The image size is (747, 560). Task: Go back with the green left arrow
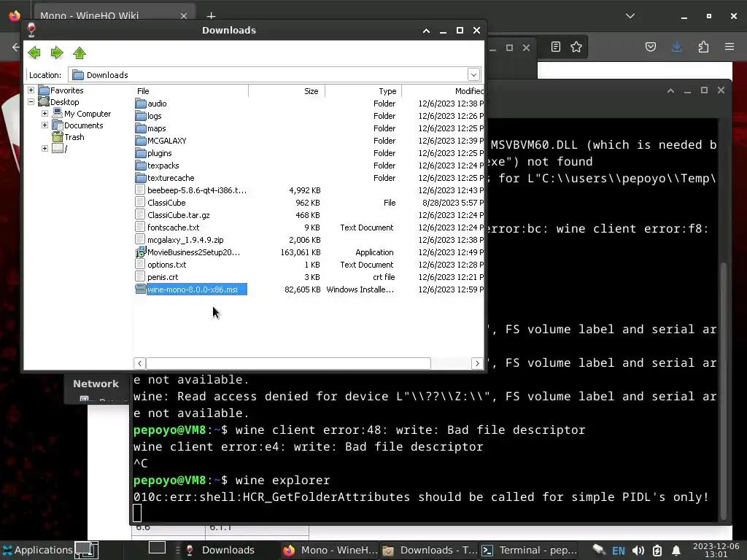pos(34,52)
